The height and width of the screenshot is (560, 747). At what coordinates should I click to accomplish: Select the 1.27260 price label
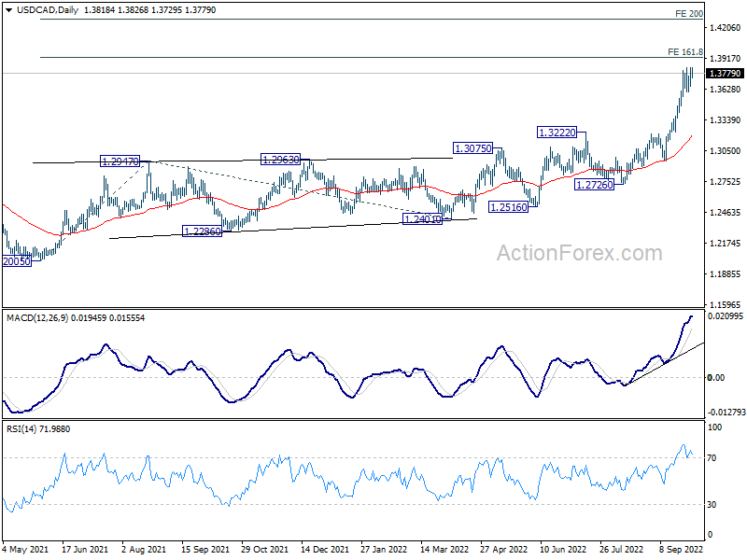[594, 184]
